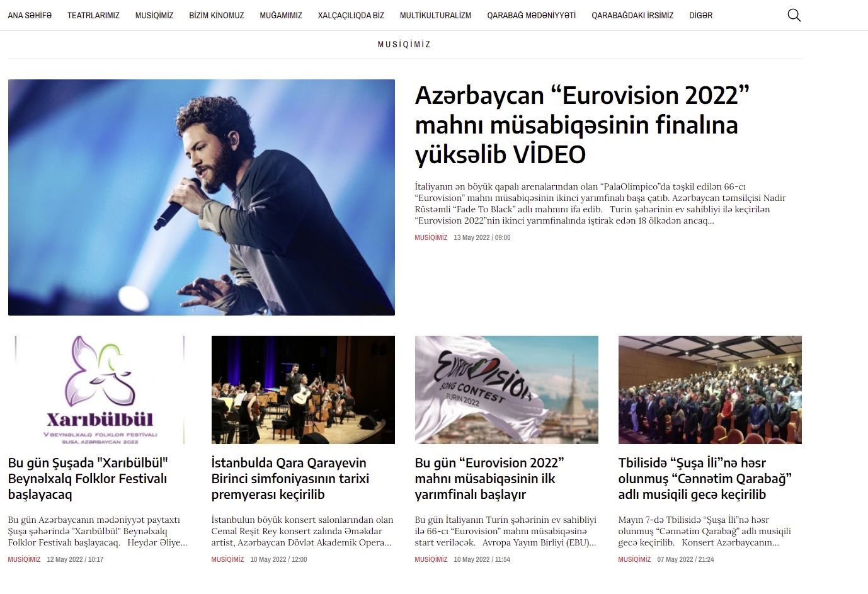Go to ANA SƏHİFƏ menu item

pyautogui.click(x=30, y=15)
